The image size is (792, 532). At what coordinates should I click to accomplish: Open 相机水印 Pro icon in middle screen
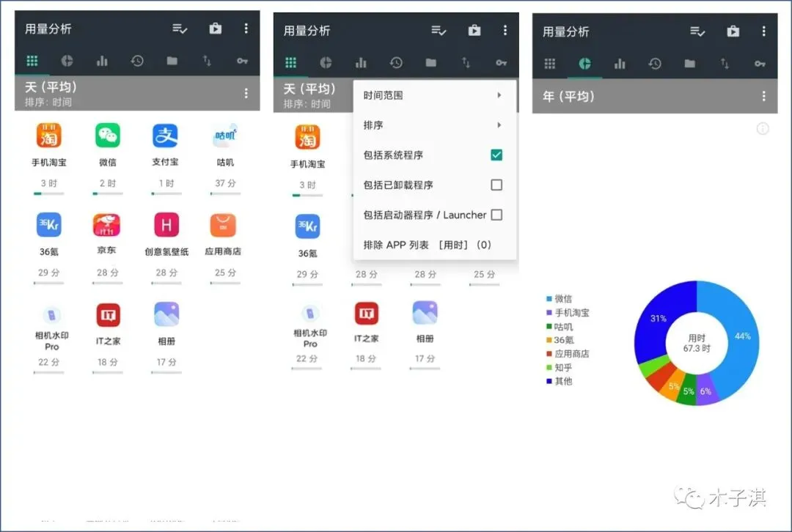click(x=310, y=314)
